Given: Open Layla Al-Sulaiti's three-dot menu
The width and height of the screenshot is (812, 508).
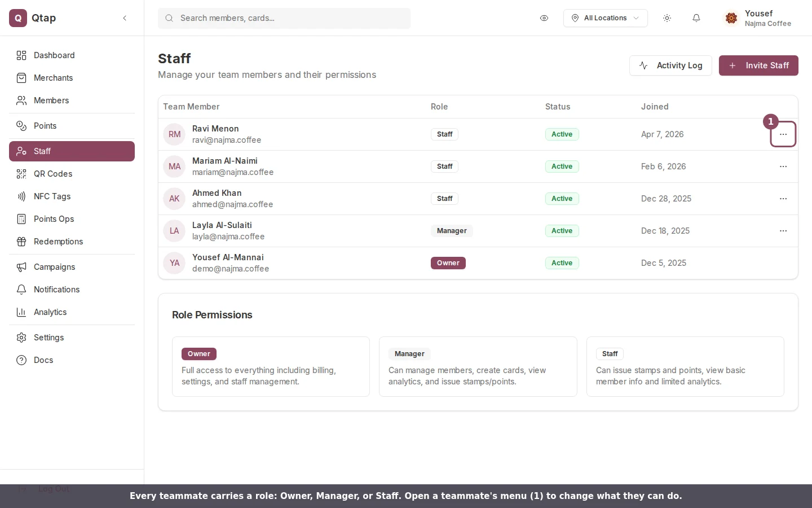Looking at the screenshot, I should (x=783, y=231).
